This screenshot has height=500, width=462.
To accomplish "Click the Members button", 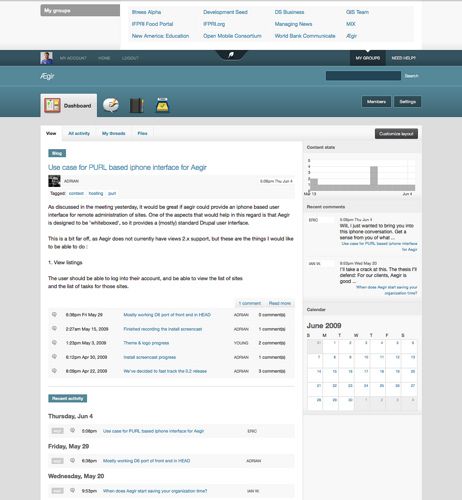I will tap(376, 102).
